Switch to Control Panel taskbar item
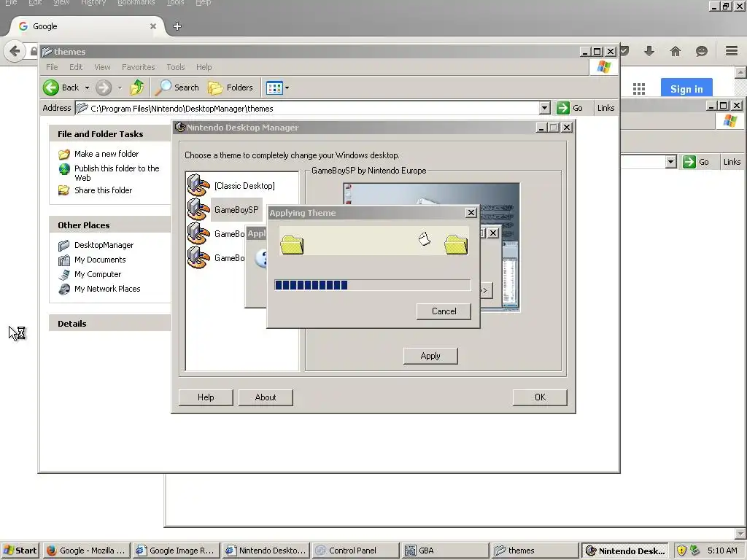This screenshot has width=747, height=560. 355,551
